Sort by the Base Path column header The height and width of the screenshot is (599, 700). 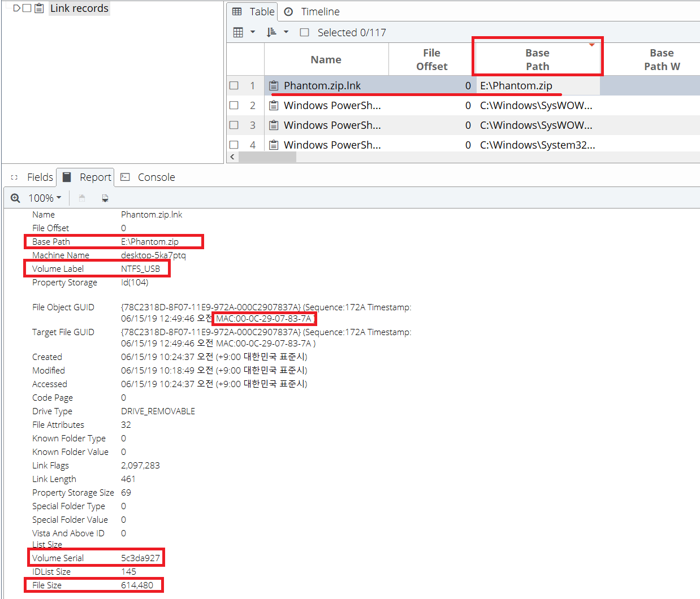click(537, 59)
